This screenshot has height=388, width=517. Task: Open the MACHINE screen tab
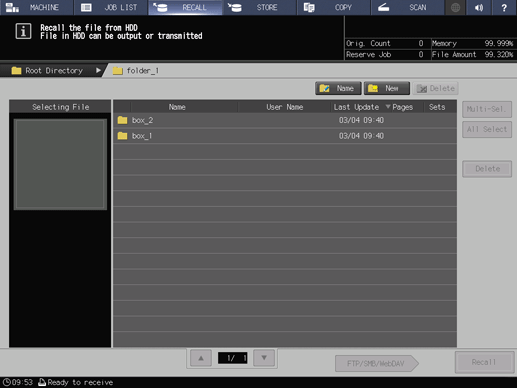pos(37,7)
